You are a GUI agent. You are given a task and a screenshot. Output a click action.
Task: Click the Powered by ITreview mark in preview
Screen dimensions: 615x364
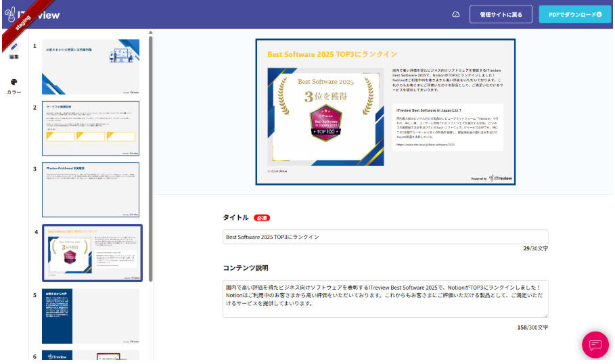(x=491, y=178)
